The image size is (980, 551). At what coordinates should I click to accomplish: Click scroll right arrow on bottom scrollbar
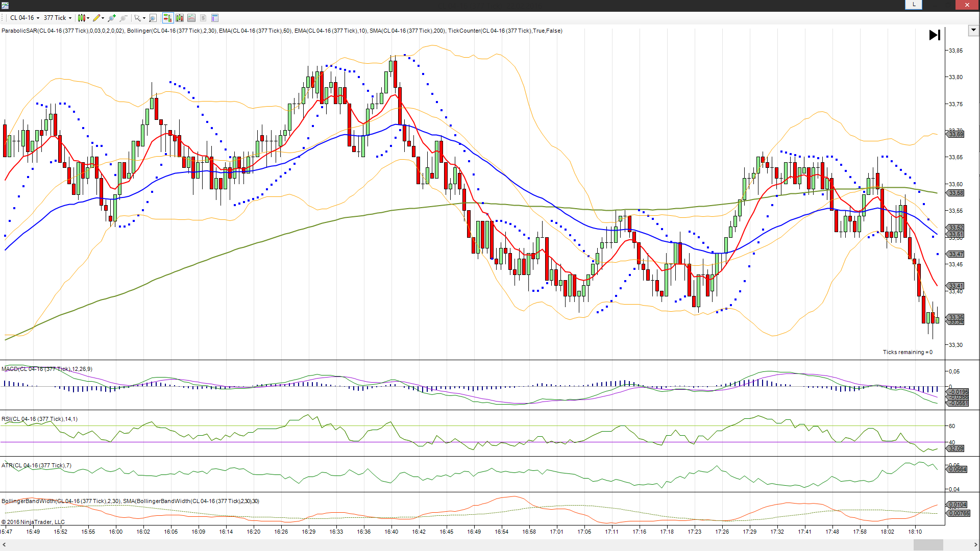(x=975, y=545)
